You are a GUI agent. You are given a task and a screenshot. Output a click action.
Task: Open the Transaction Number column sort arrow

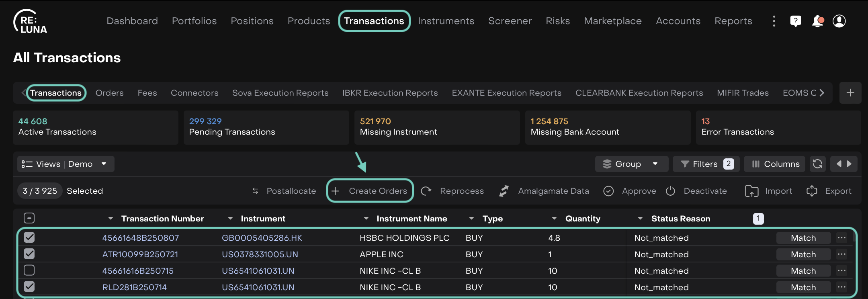[x=111, y=219]
